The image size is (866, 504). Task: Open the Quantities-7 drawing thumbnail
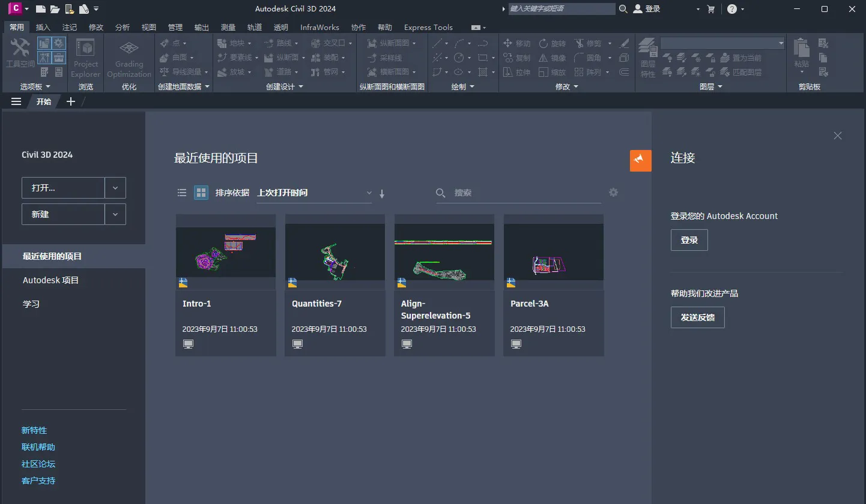335,252
